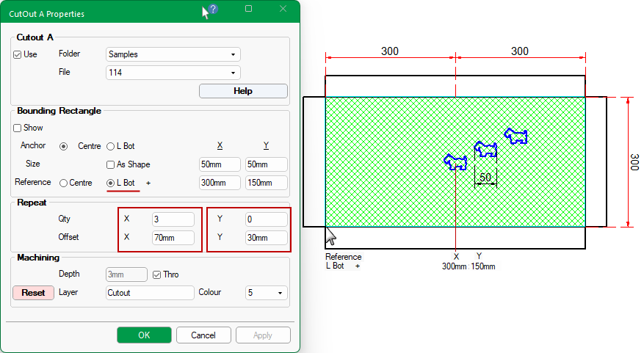Select the Anchor L Bot radio button
The height and width of the screenshot is (353, 644).
[110, 147]
